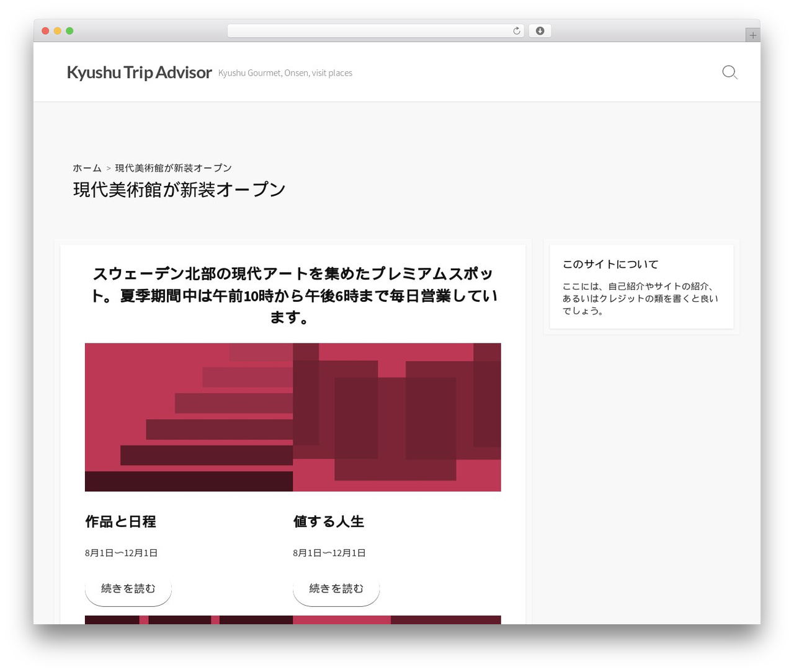Screen dimensions: 794x672
Task: Reload the page with the refresh icon
Action: coord(516,31)
